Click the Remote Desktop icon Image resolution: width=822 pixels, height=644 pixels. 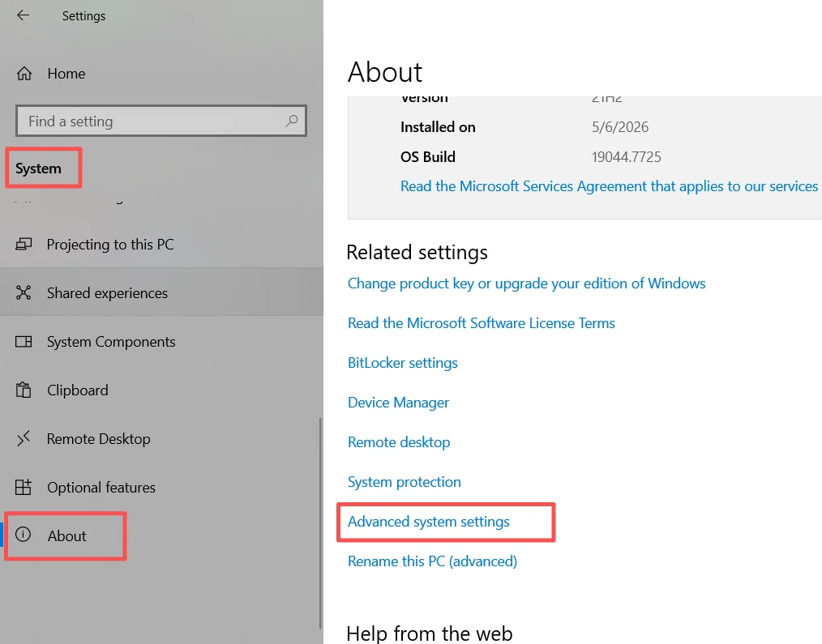[24, 438]
